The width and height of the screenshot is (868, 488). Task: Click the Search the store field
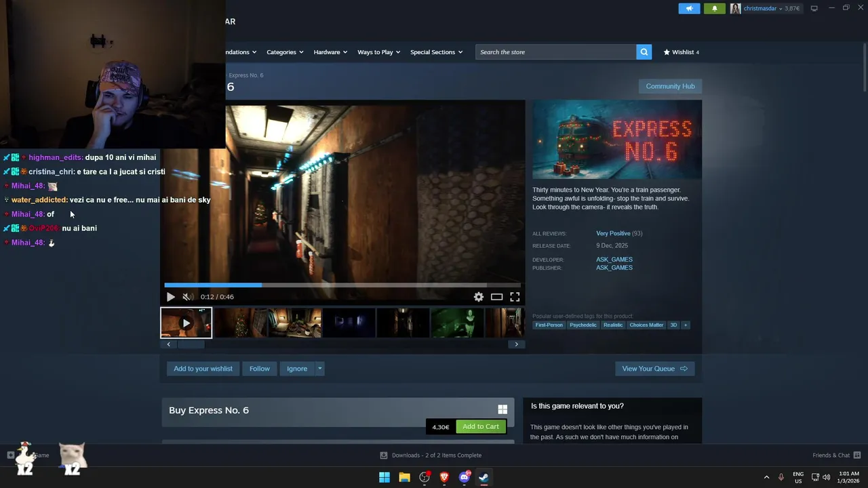(x=556, y=52)
